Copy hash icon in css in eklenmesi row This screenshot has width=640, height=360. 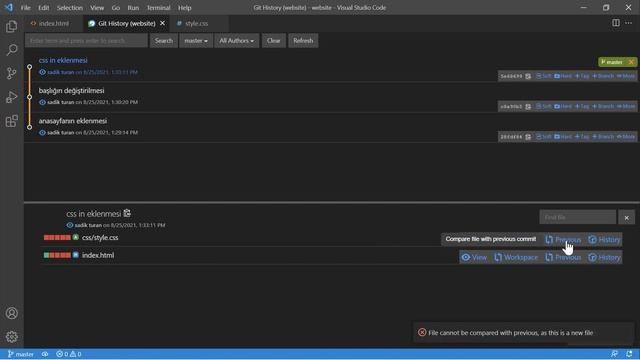(528, 76)
